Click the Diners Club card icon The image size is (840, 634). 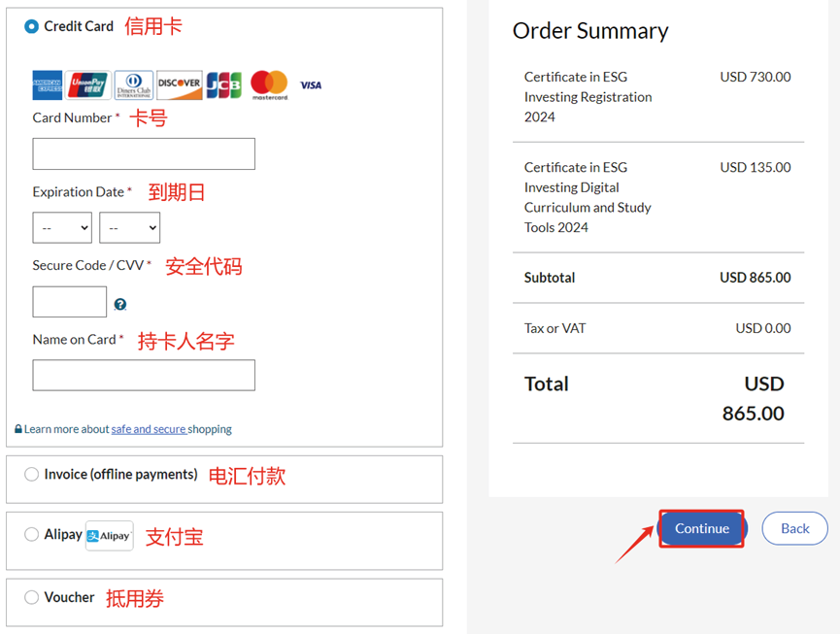pyautogui.click(x=133, y=84)
